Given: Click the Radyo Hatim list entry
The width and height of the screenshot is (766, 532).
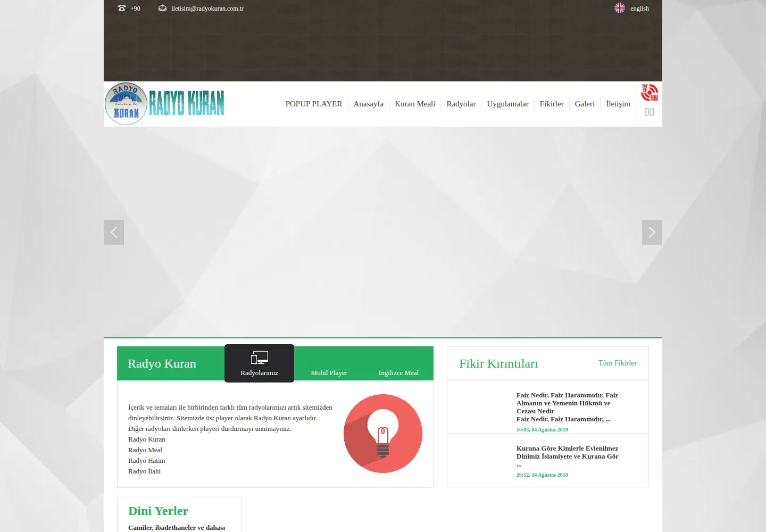Looking at the screenshot, I should 147,461.
